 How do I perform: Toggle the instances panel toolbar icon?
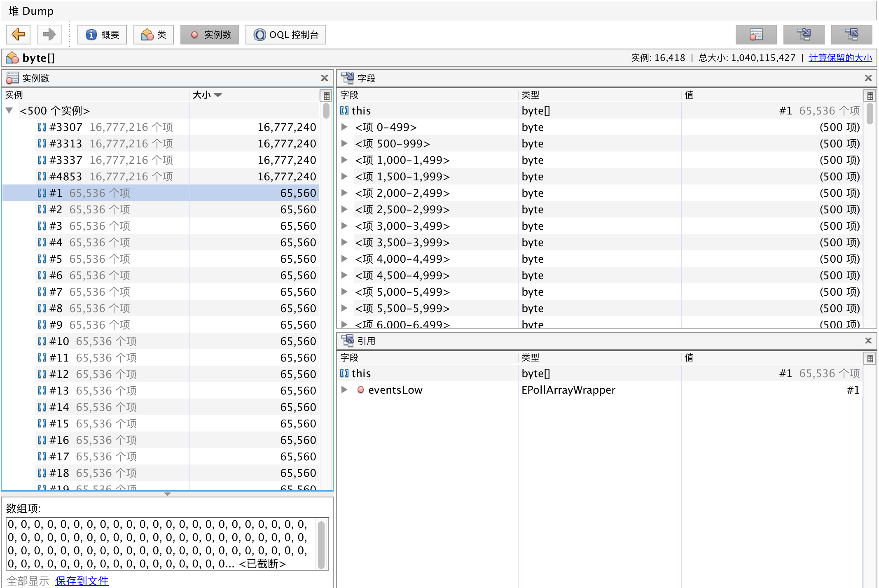coord(756,35)
